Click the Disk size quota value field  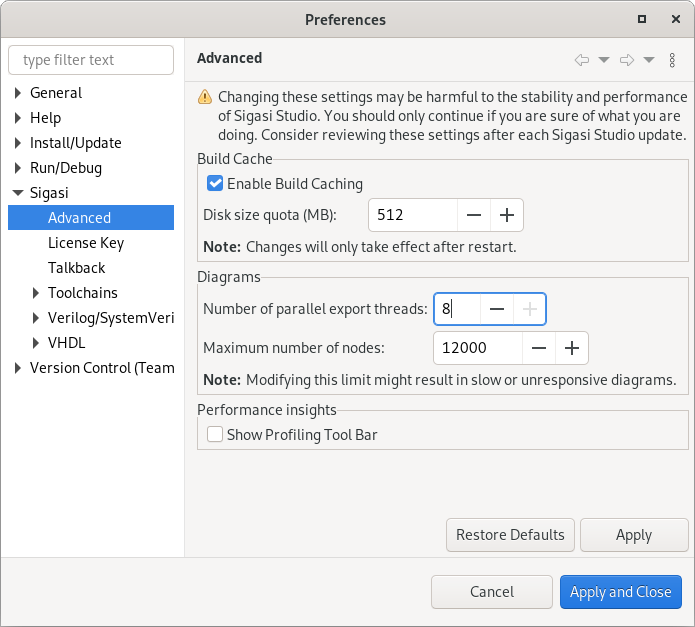pyautogui.click(x=413, y=215)
